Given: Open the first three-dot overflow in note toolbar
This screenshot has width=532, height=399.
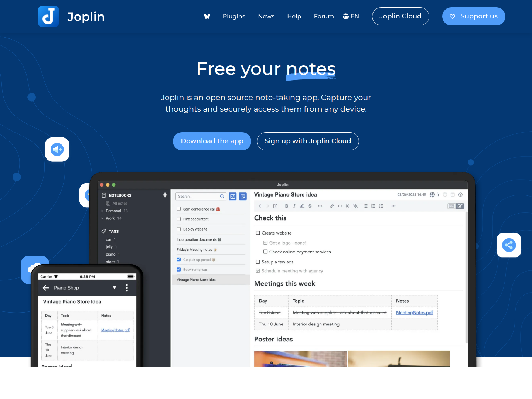Looking at the screenshot, I should tap(320, 206).
